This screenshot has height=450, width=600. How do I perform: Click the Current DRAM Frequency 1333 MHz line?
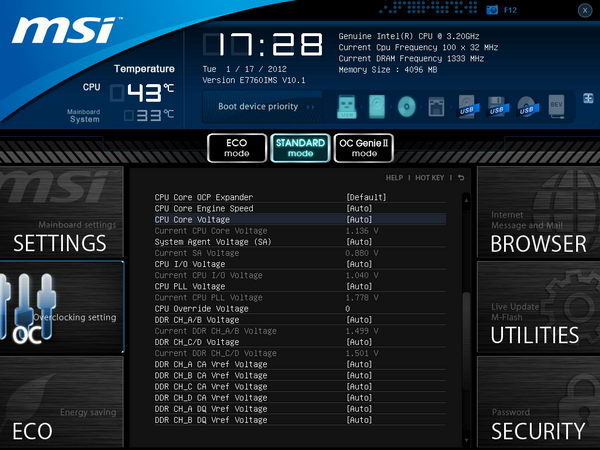(411, 59)
